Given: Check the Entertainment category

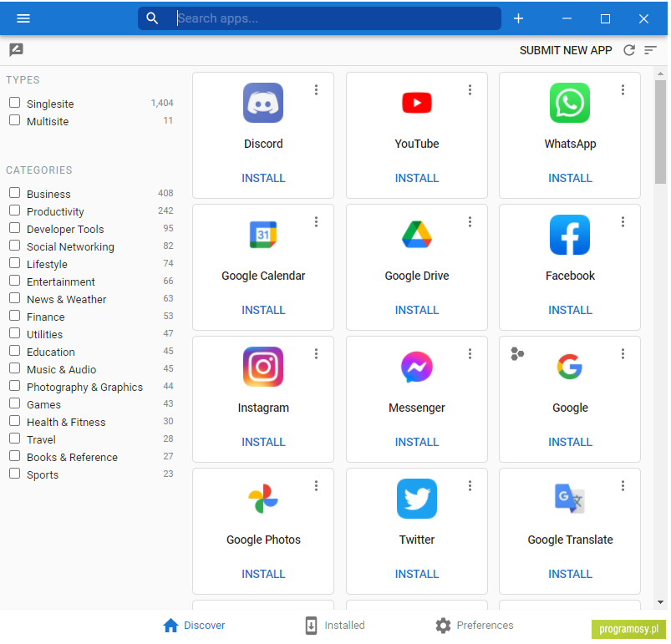Looking at the screenshot, I should [x=14, y=281].
